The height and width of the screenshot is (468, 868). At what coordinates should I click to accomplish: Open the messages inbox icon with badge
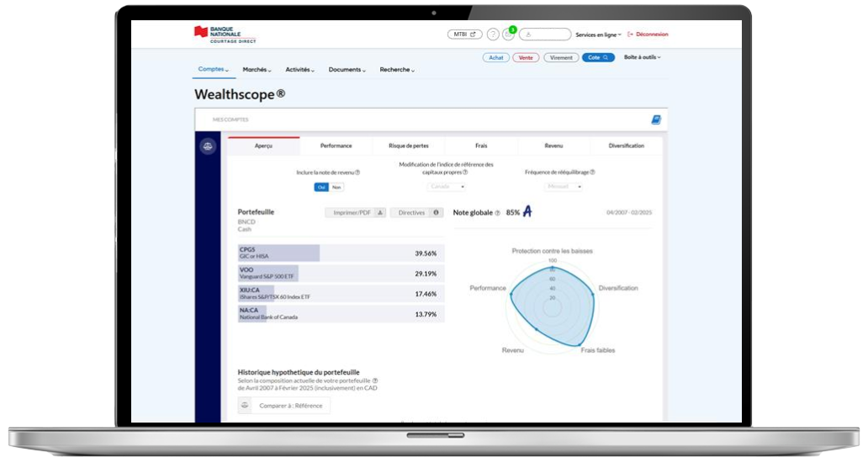[x=508, y=35]
